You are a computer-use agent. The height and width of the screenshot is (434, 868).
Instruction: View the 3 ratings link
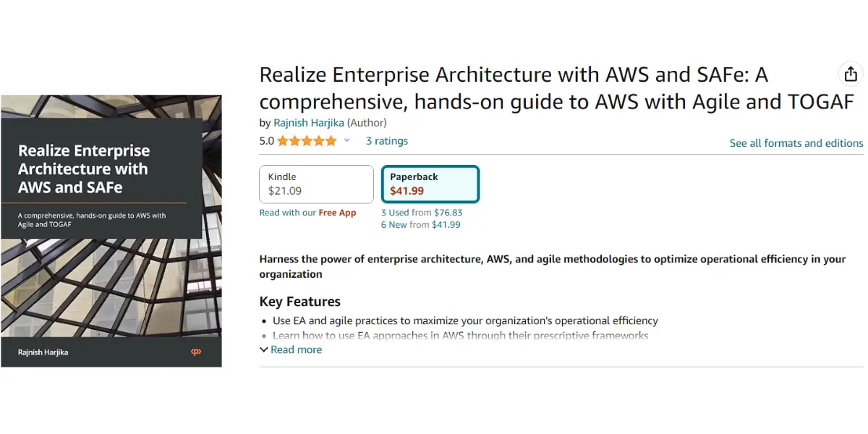tap(387, 141)
